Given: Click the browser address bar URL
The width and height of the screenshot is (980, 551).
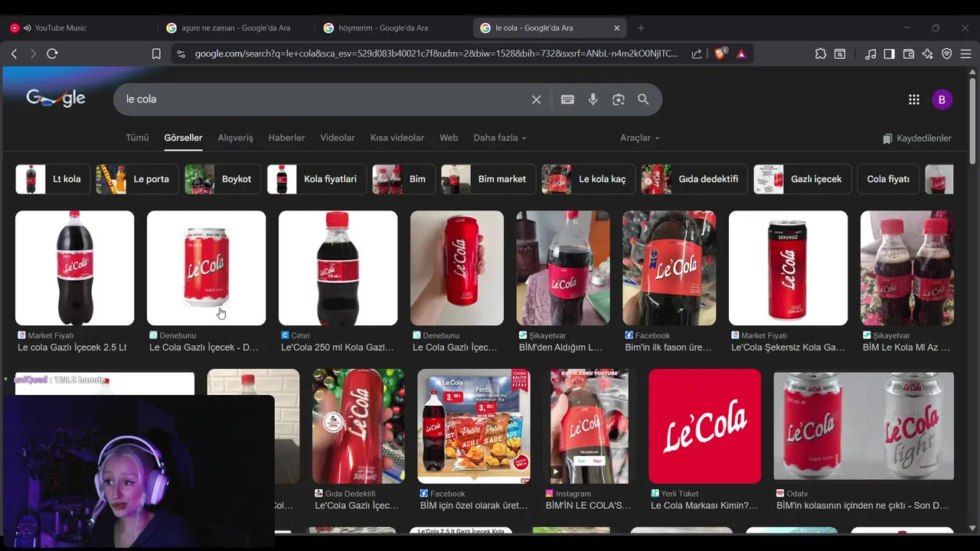Looking at the screenshot, I should (x=436, y=54).
